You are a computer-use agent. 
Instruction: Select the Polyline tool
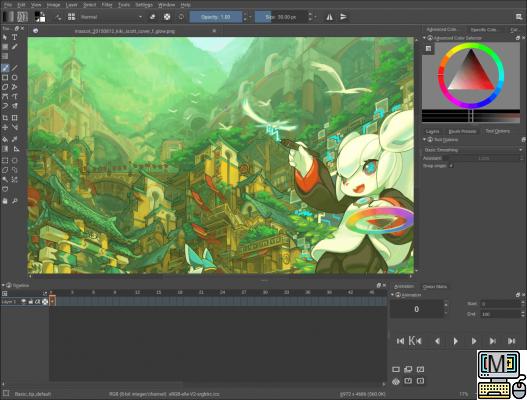coord(14,87)
